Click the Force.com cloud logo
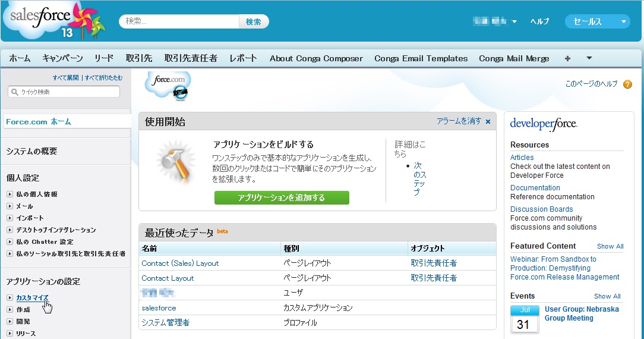Screen dimensions: 644x339 coord(168,86)
